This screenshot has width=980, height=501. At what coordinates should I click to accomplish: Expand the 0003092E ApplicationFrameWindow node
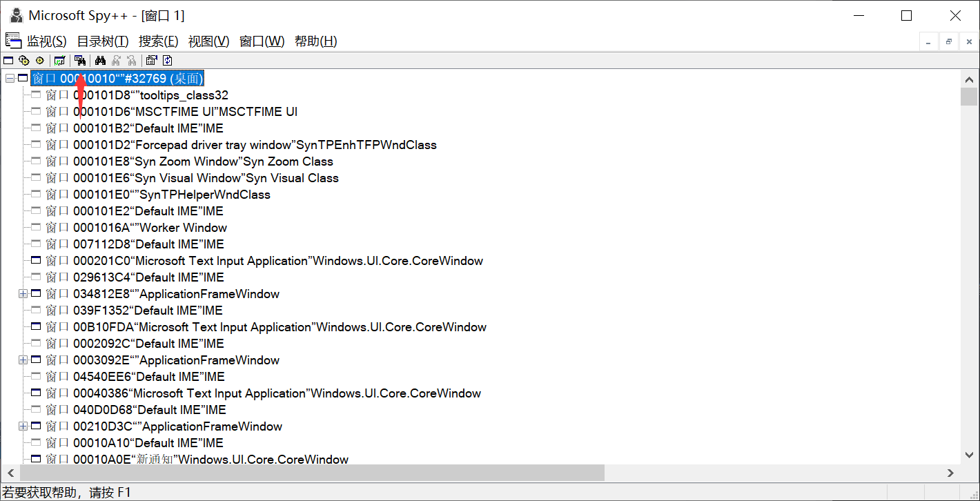coord(23,360)
